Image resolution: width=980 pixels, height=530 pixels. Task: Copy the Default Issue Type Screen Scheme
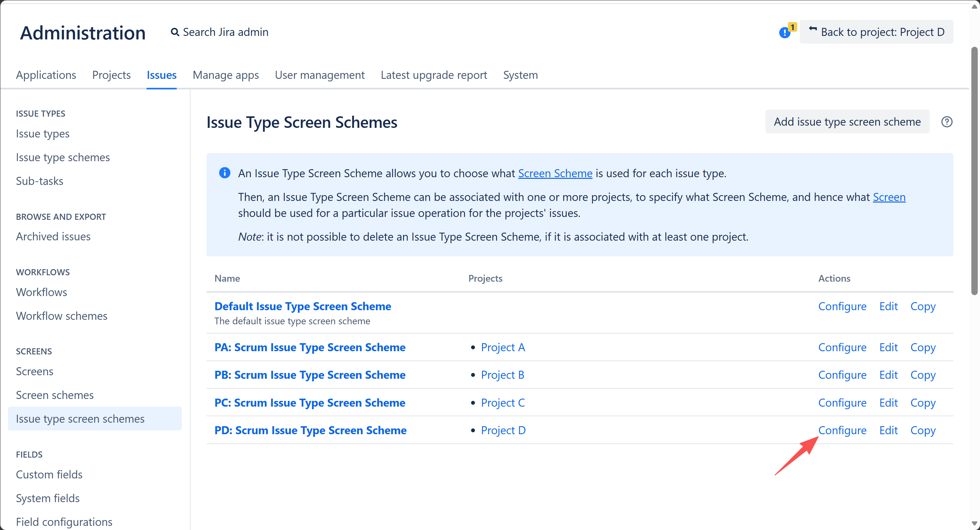click(x=923, y=306)
